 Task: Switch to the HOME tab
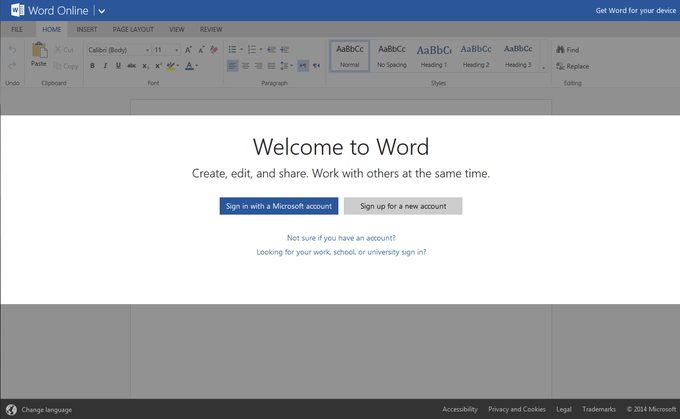click(x=52, y=29)
